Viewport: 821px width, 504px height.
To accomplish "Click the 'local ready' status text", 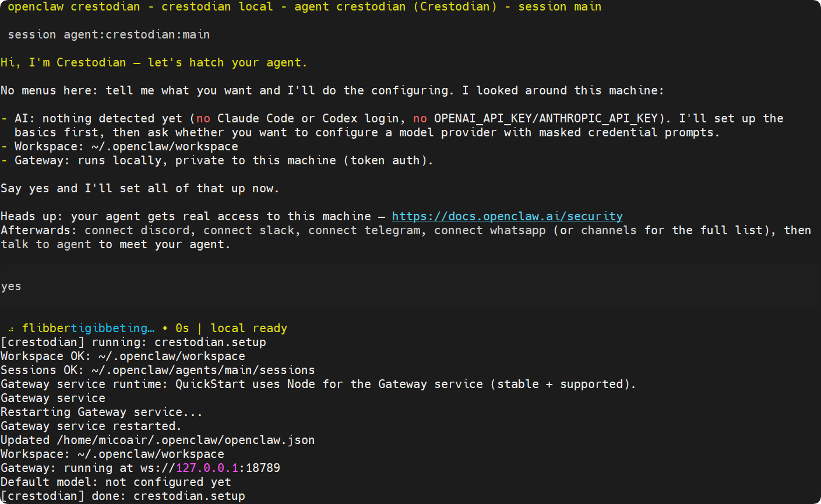I will 249,328.
